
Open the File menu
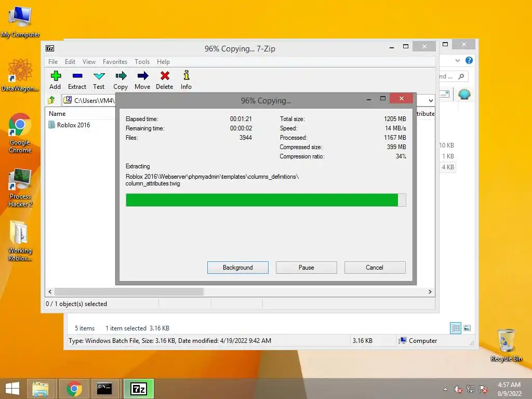(53, 62)
